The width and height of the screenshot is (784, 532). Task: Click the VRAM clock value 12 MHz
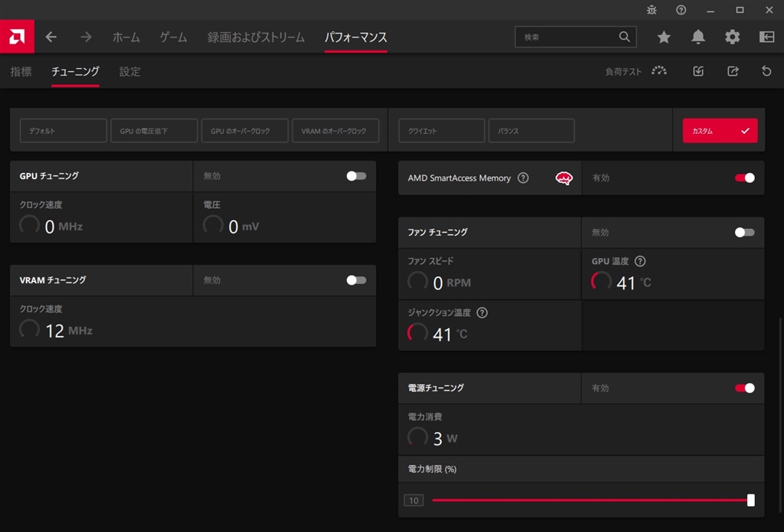coord(69,331)
